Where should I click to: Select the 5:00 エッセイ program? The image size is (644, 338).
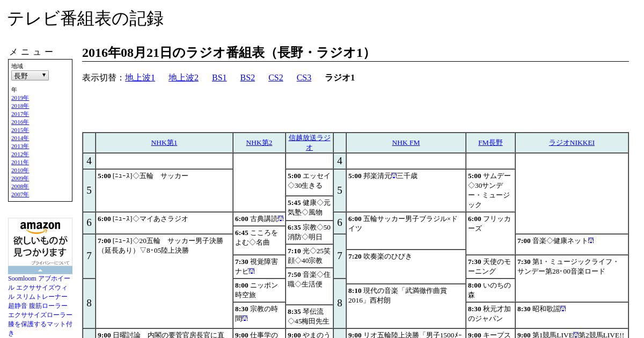click(x=309, y=183)
